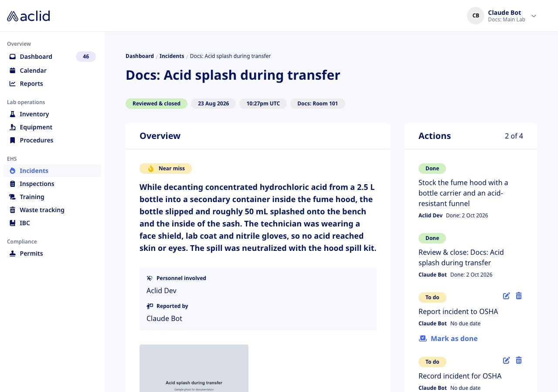The height and width of the screenshot is (392, 558).
Task: Click the Reviewed & closed status badge
Action: [x=157, y=104]
